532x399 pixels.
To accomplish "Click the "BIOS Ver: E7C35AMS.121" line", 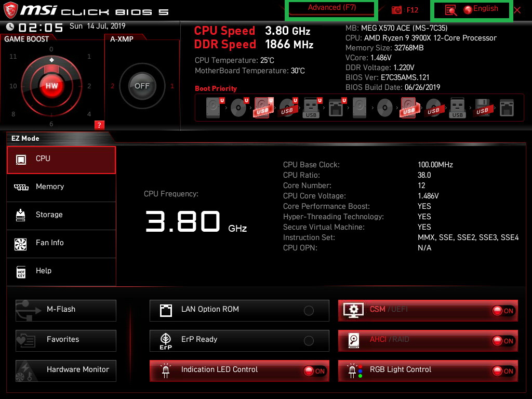I will (388, 77).
